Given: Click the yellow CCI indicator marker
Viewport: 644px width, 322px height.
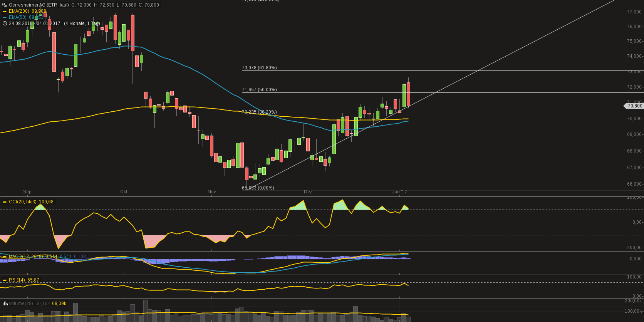Looking at the screenshot, I should pyautogui.click(x=5, y=202).
